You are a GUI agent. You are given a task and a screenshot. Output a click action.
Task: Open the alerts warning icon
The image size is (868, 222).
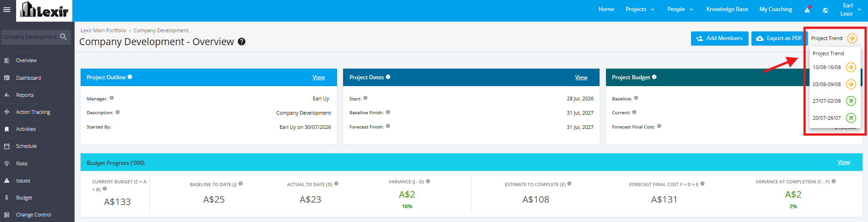[807, 9]
